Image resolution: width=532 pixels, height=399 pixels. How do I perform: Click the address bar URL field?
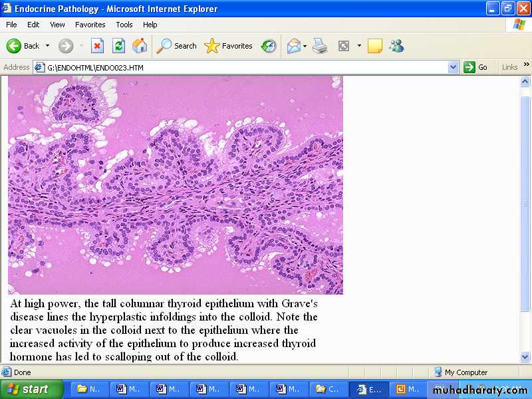pyautogui.click(x=246, y=67)
